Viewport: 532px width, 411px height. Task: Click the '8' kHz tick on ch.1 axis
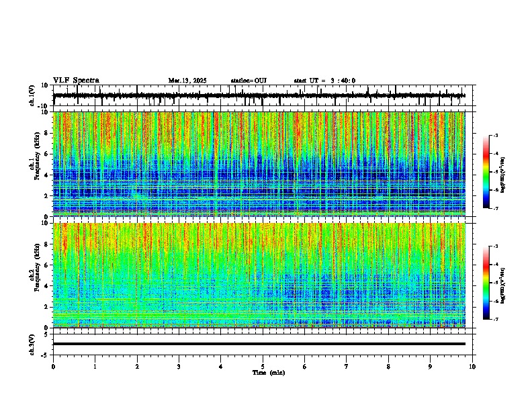pos(47,133)
